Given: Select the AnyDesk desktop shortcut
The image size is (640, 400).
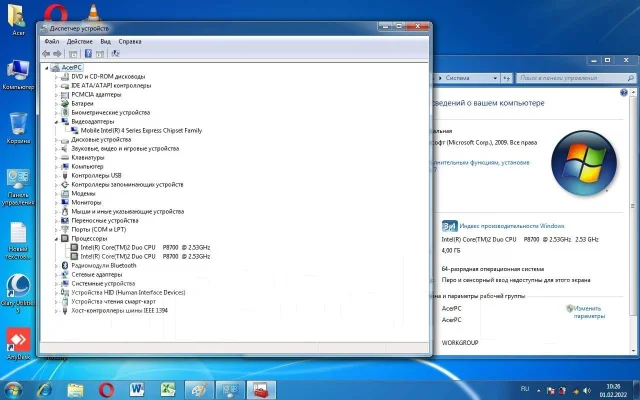Looking at the screenshot, I should 18,344.
